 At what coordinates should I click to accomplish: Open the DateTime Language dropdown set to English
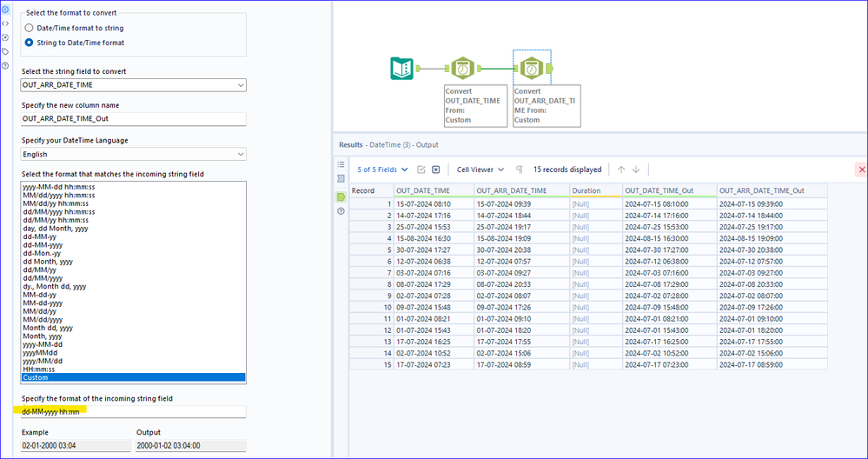click(133, 154)
